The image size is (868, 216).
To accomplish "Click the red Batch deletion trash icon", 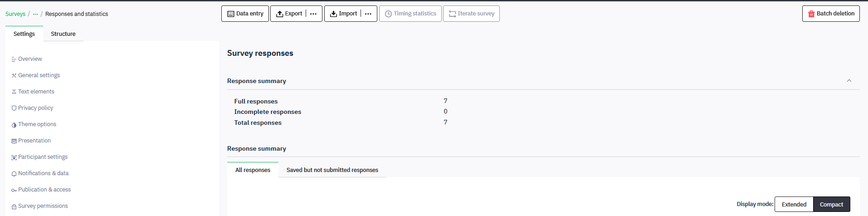I will [x=811, y=14].
